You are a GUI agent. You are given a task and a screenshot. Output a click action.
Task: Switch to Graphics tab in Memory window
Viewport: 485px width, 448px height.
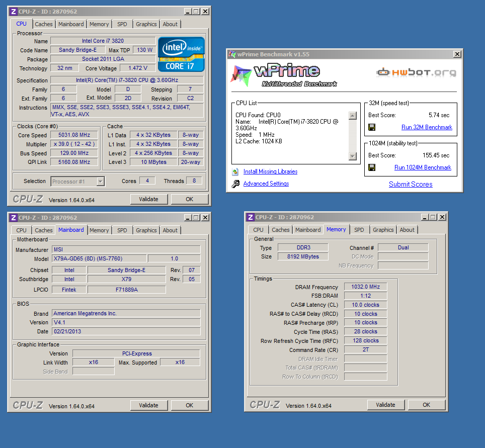tap(383, 230)
